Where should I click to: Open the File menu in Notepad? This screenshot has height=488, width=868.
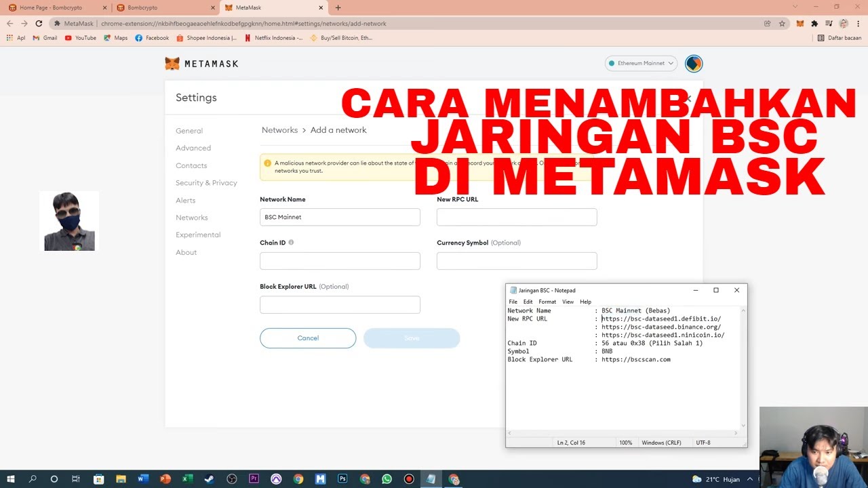pyautogui.click(x=513, y=302)
